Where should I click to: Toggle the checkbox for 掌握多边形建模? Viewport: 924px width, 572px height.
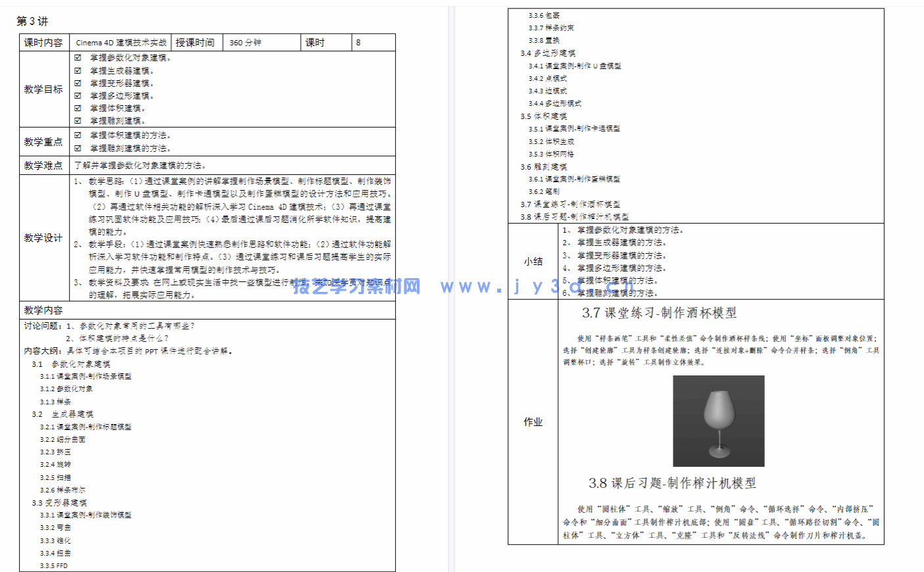(x=77, y=94)
